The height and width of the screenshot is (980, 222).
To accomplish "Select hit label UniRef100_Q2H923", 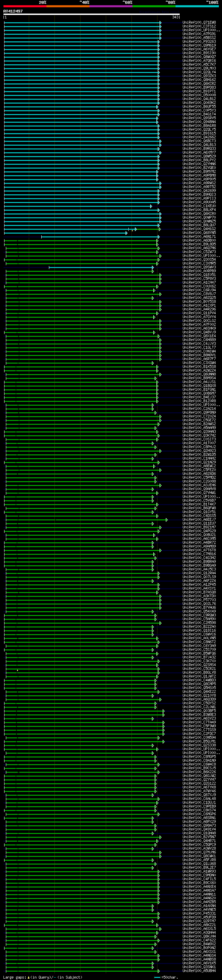I will [199, 451].
